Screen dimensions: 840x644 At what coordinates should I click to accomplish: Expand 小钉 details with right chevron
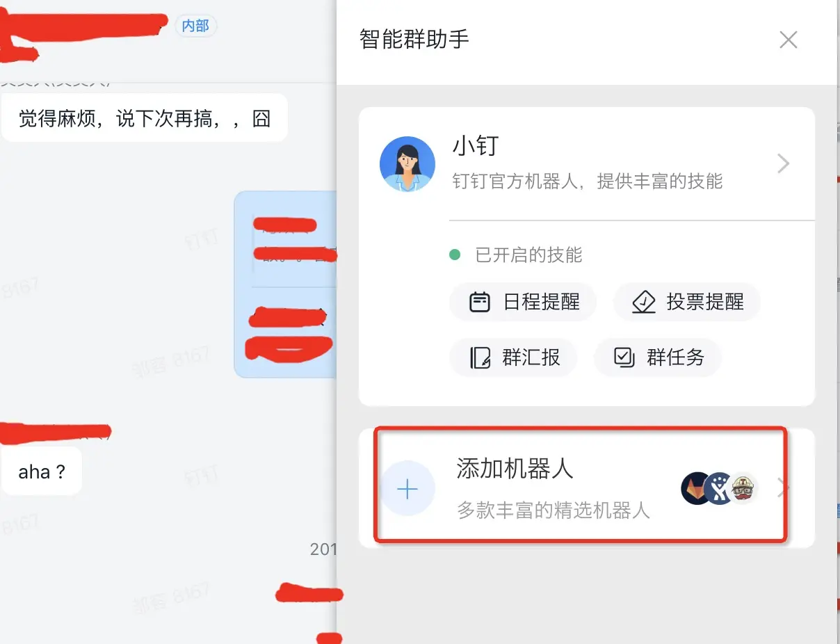click(x=784, y=164)
